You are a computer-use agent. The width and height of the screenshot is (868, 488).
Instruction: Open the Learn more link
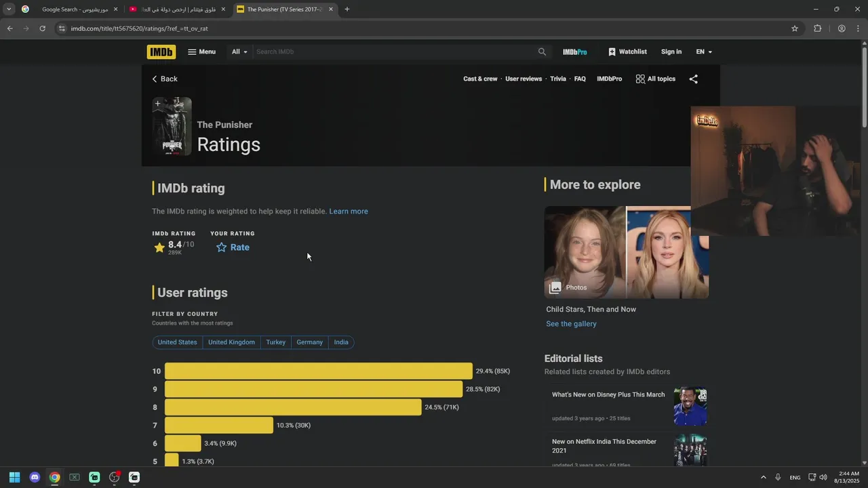[349, 211]
